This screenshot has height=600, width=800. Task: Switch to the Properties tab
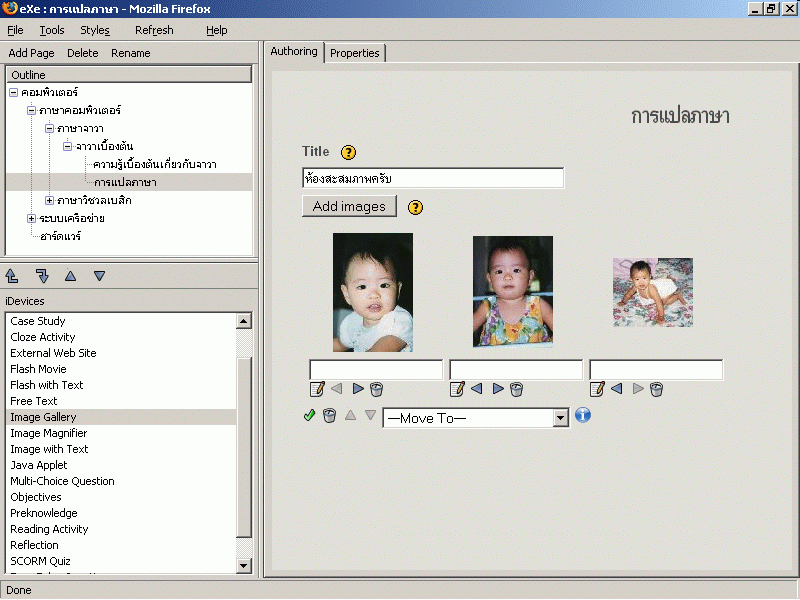pyautogui.click(x=355, y=53)
